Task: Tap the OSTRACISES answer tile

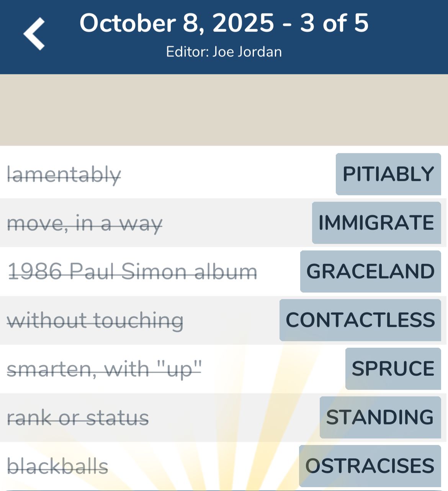Action: 370,466
